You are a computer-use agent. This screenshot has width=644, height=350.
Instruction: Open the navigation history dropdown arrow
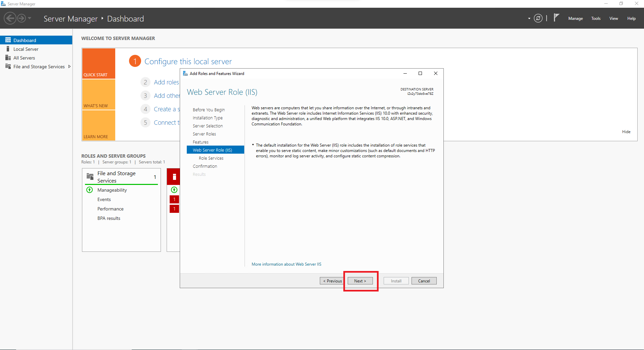coord(30,18)
